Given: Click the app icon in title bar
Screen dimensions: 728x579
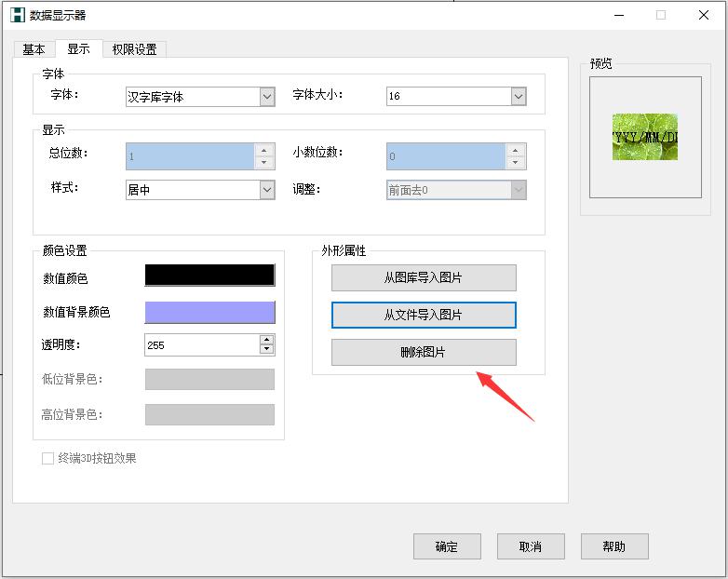Looking at the screenshot, I should coord(16,15).
